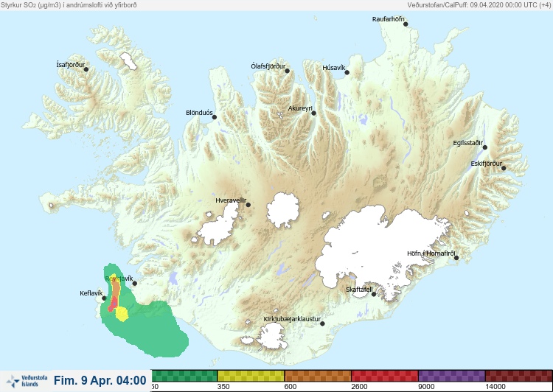Click the 2600 legend value
The image size is (553, 392).
pyautogui.click(x=359, y=387)
